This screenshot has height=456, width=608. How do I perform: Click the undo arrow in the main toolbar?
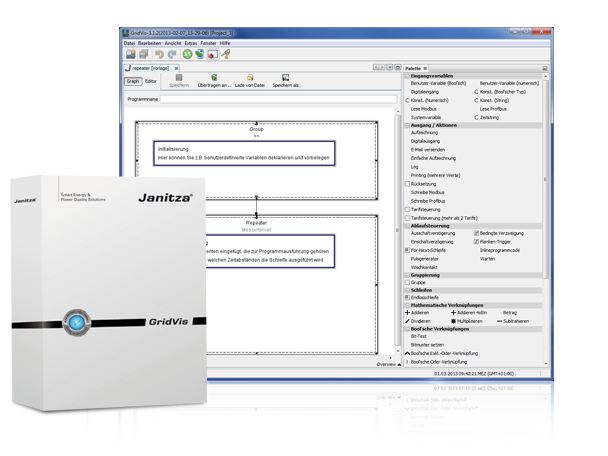(160, 54)
